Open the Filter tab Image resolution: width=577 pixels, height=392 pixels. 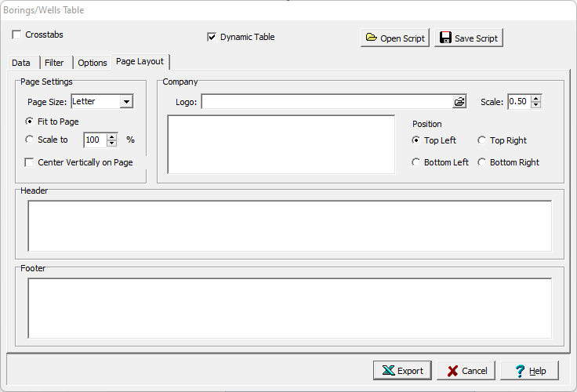pos(54,63)
